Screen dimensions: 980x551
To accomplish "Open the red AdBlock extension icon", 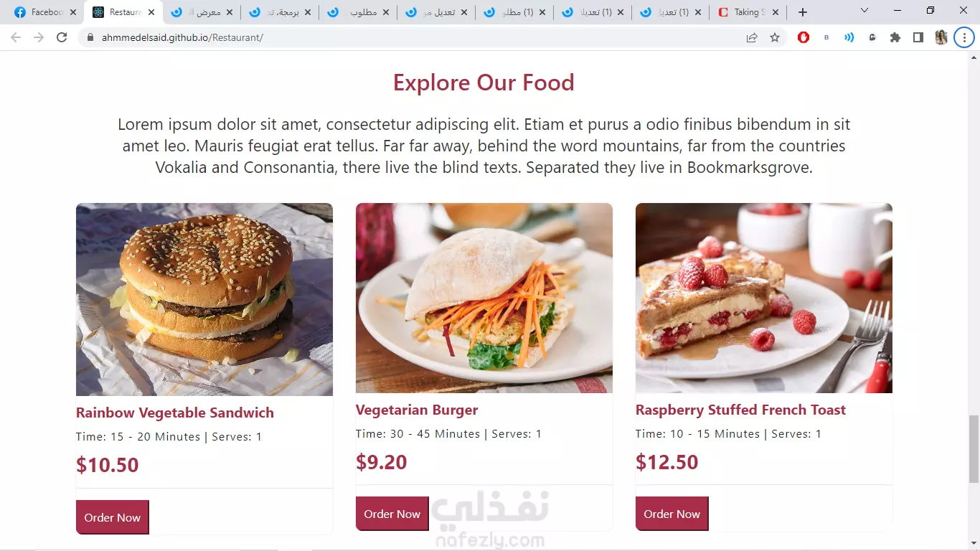I will click(804, 37).
